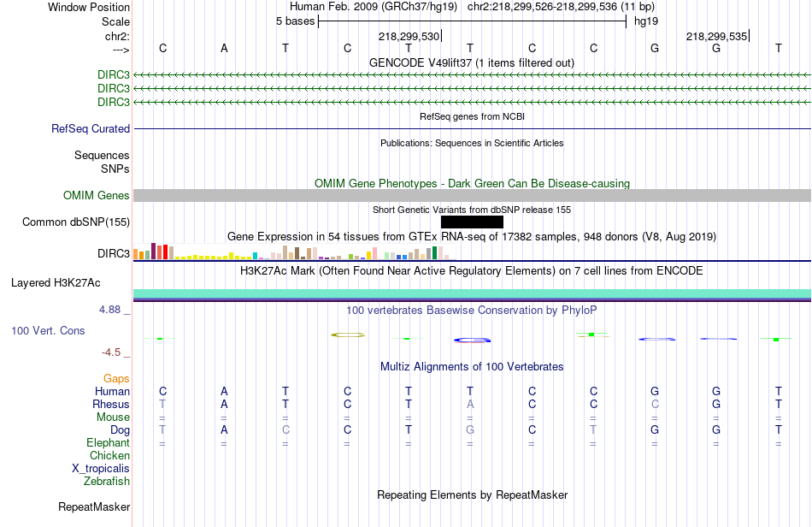Click the ---> sequence direction arrow label
The width and height of the screenshot is (812, 527).
pos(121,50)
